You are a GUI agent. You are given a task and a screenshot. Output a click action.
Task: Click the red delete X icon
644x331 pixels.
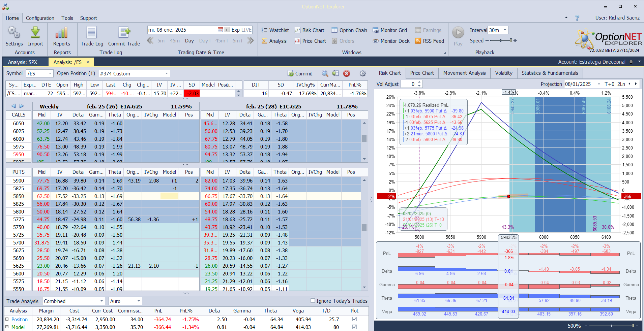(x=347, y=73)
